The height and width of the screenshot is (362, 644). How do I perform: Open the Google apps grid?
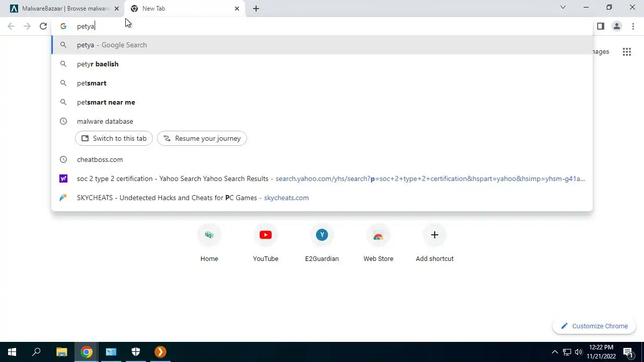(626, 52)
